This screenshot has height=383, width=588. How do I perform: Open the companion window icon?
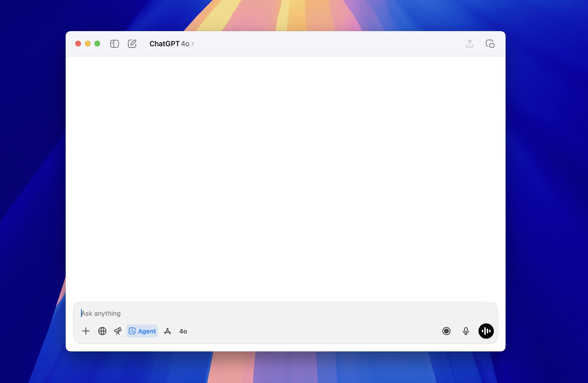(x=490, y=44)
